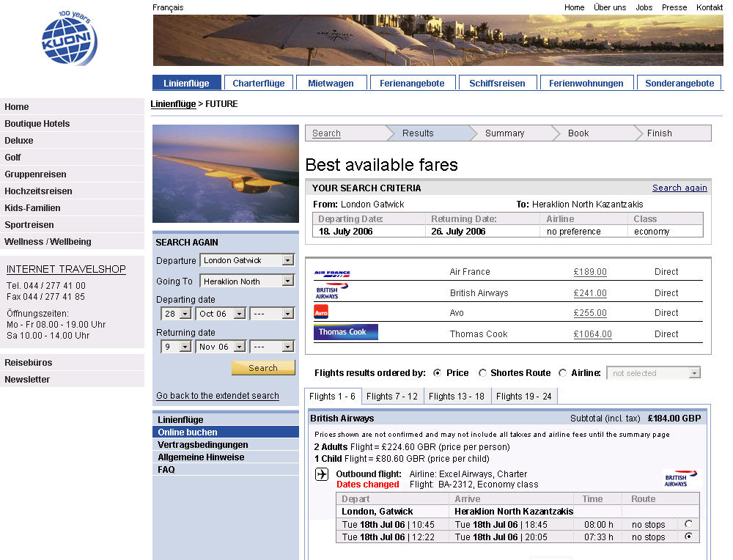Switch language to Français

(168, 7)
